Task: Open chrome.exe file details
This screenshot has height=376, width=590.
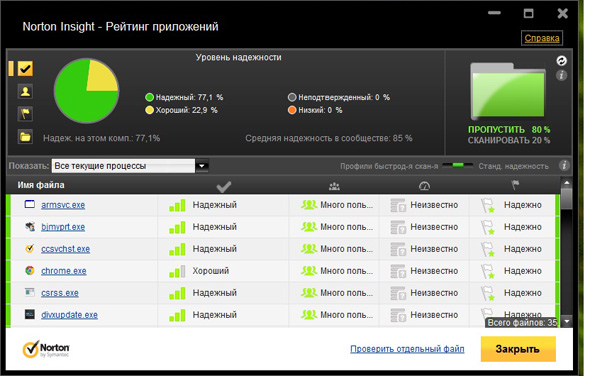Action: [64, 271]
